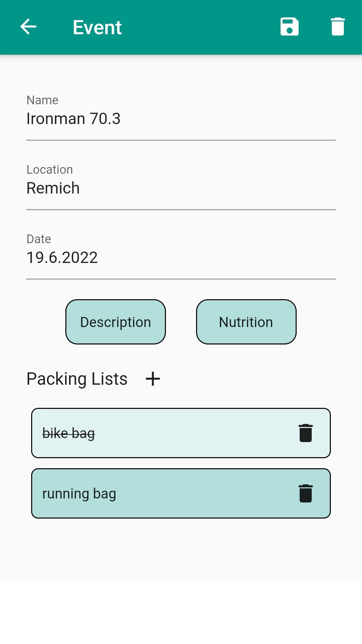Click the Event title in the header

click(x=97, y=27)
